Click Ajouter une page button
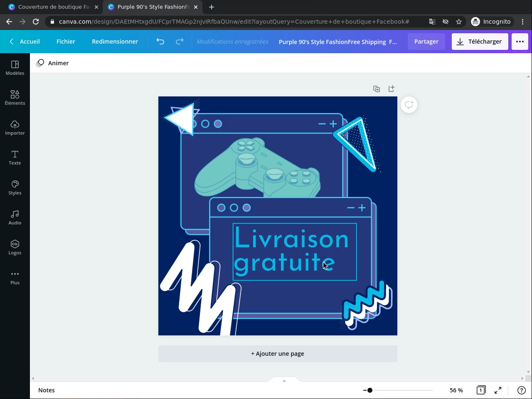This screenshot has width=532, height=399. pos(278,354)
